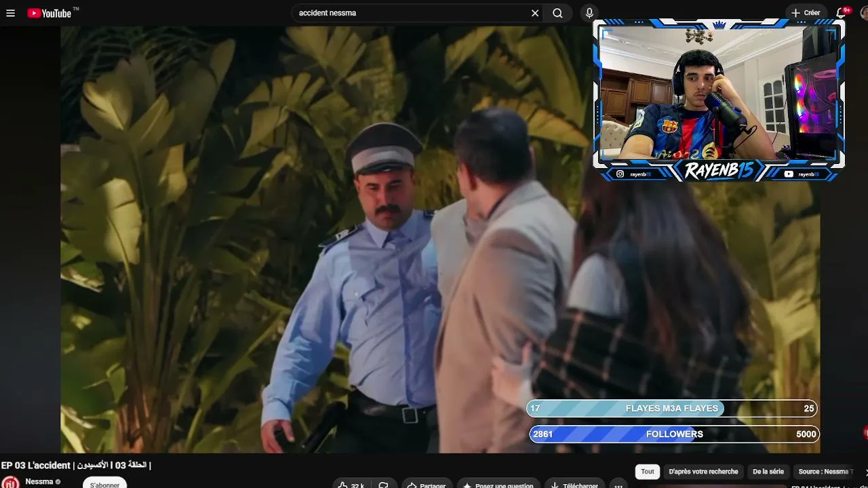Share the video via Partager
Screen dimensions: 868x488
(427, 485)
